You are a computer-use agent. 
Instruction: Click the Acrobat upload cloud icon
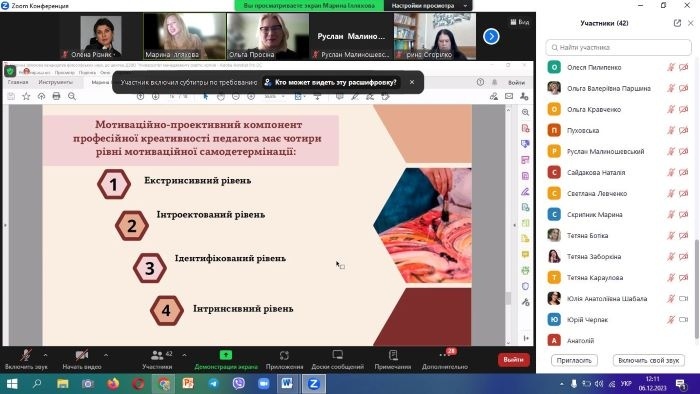coord(42,96)
